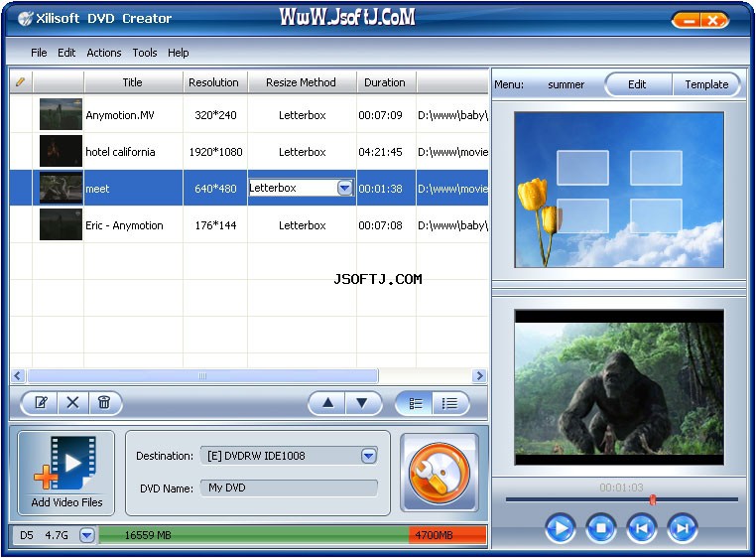Play the preview video
Screen dimensions: 756x558
click(x=561, y=528)
